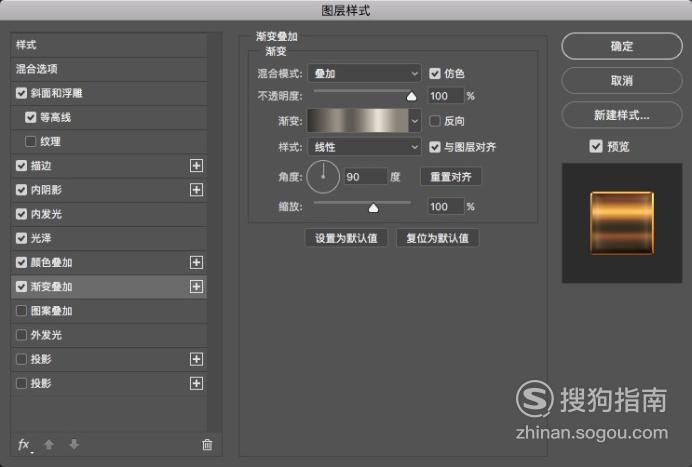Toggle the 与图层对齐 checkbox
Screen dimensions: 692x467
coord(435,147)
